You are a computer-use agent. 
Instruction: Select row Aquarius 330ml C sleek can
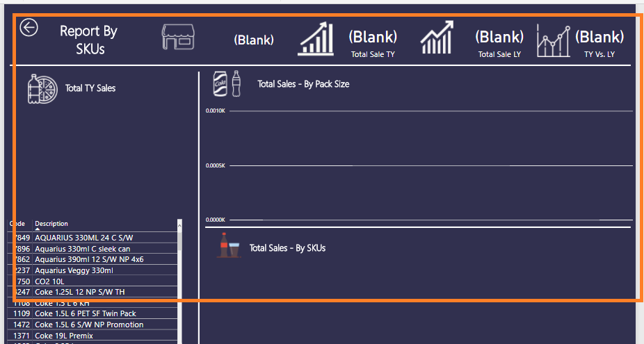tap(92, 248)
